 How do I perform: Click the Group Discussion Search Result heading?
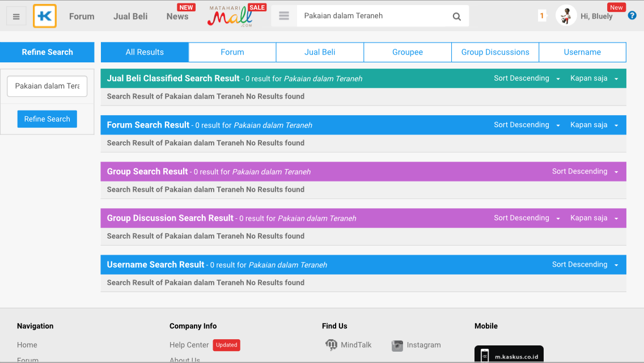[170, 218]
